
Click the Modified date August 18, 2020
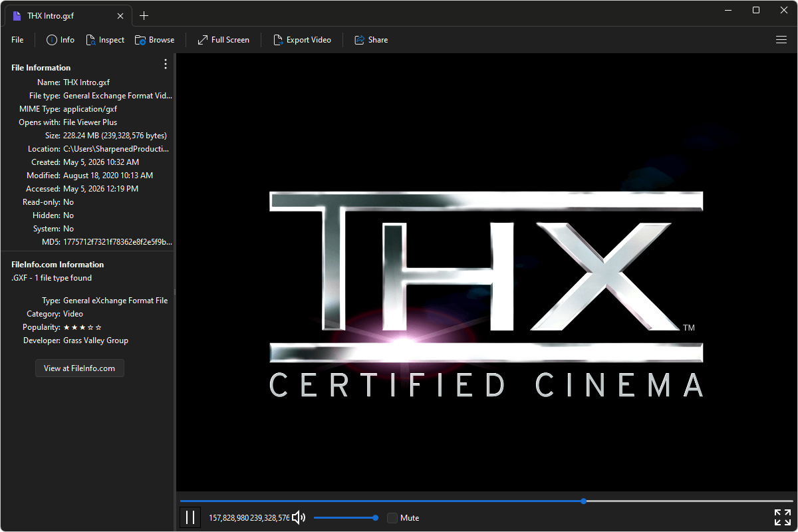click(108, 176)
